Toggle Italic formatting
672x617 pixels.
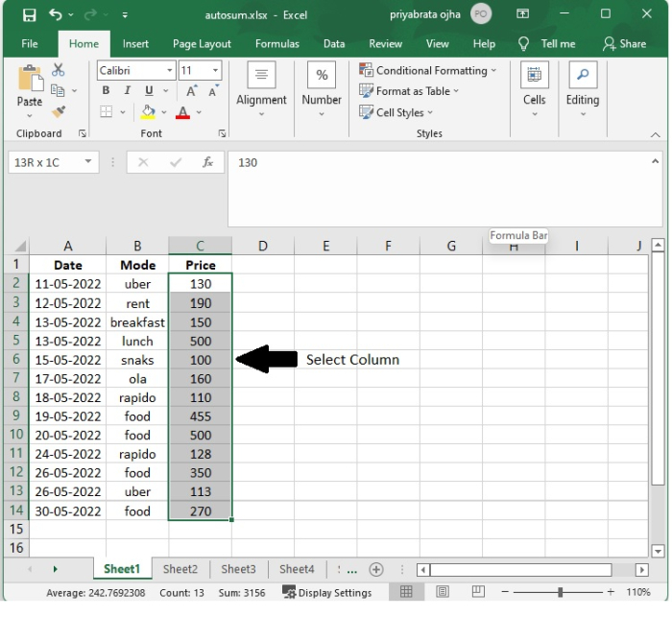pos(128,90)
